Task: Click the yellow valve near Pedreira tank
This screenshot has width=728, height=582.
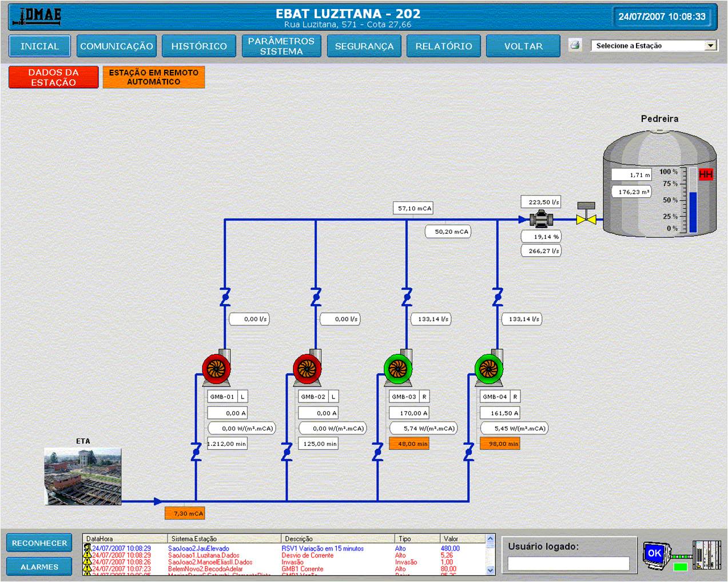Action: 586,218
